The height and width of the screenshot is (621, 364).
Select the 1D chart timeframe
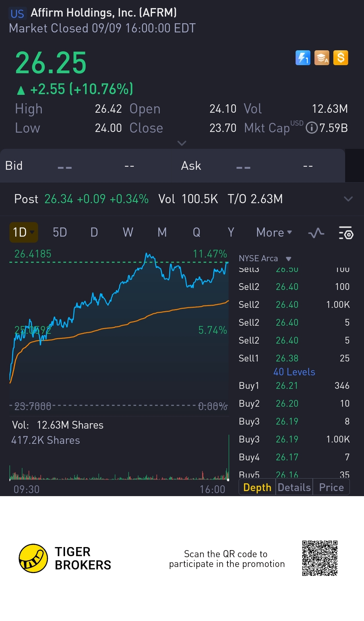23,233
